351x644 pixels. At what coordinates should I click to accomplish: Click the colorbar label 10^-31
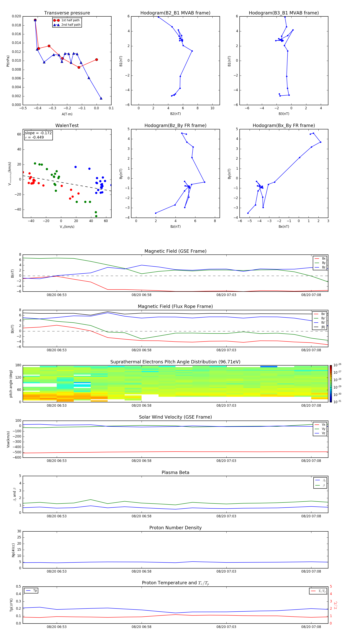click(x=337, y=402)
